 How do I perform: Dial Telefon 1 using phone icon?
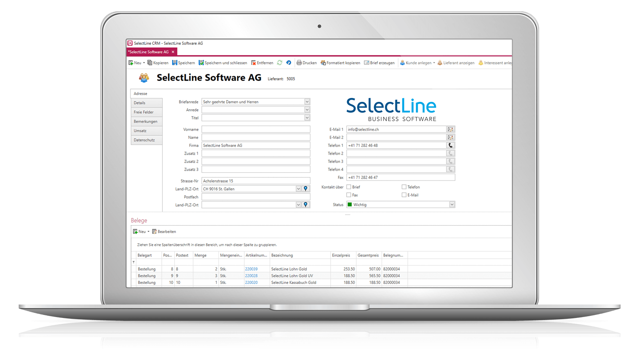pos(450,145)
